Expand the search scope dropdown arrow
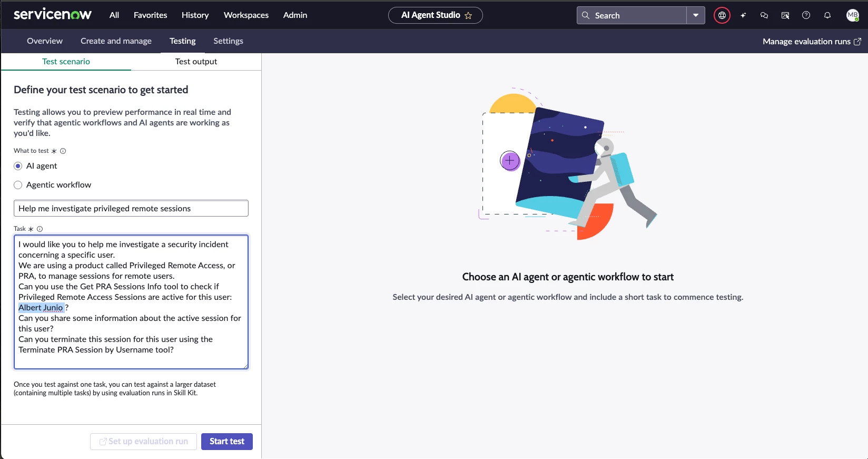This screenshot has width=868, height=459. point(696,15)
